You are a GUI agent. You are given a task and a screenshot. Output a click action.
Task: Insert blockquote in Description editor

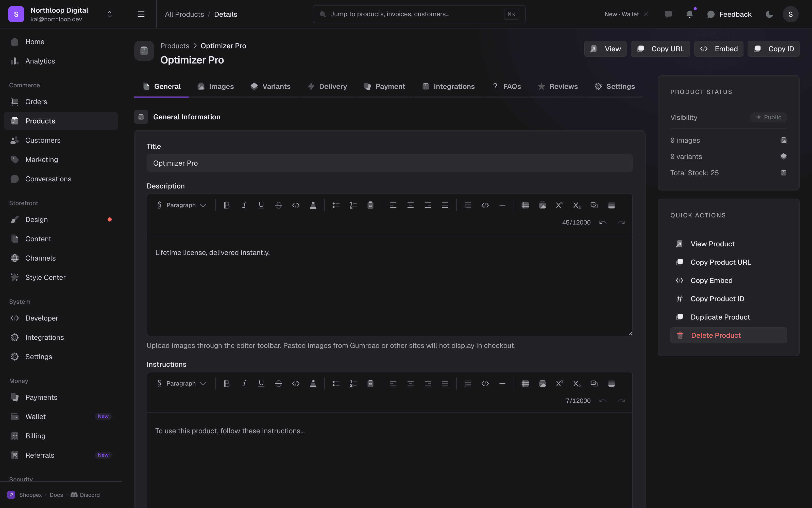468,205
